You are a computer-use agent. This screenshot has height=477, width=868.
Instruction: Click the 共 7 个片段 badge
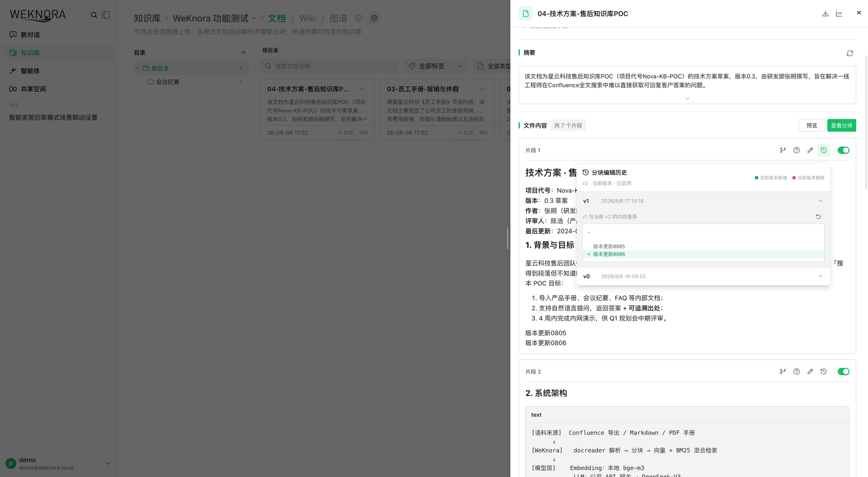pos(568,126)
